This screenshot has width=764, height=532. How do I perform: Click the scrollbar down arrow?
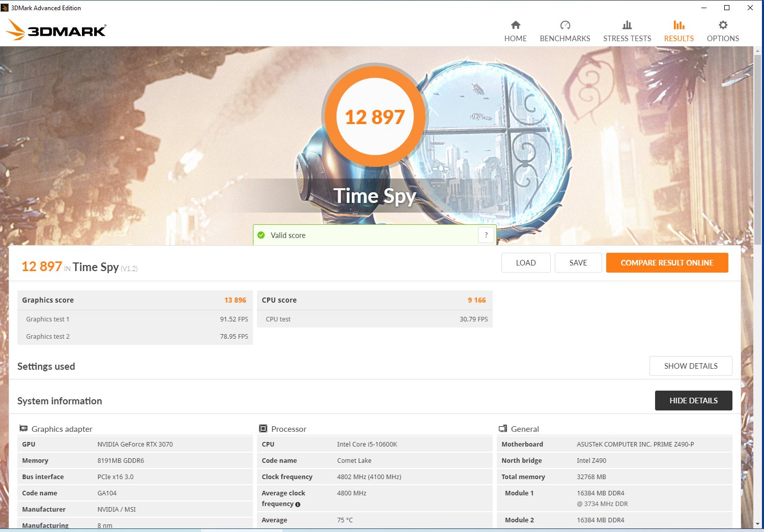tap(758, 524)
